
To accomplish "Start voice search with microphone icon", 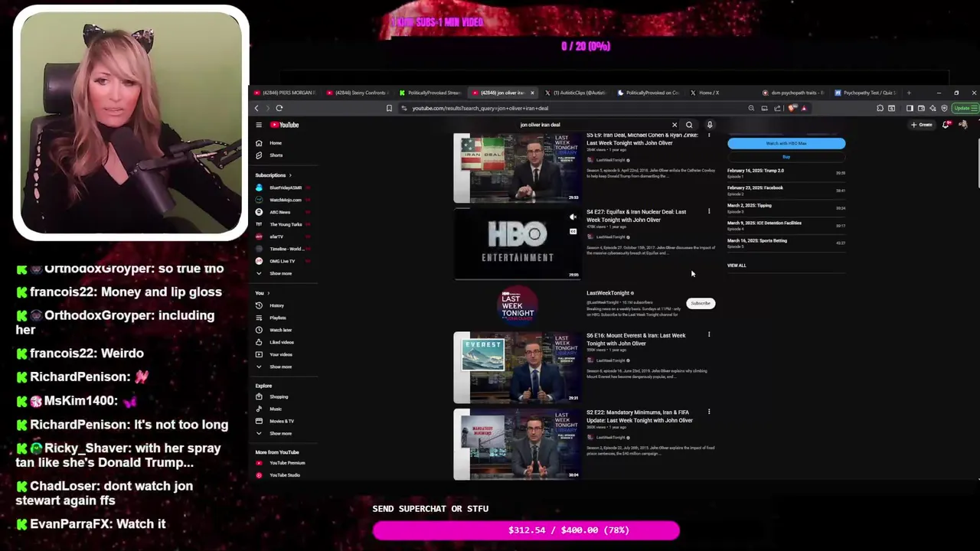I will tap(710, 125).
